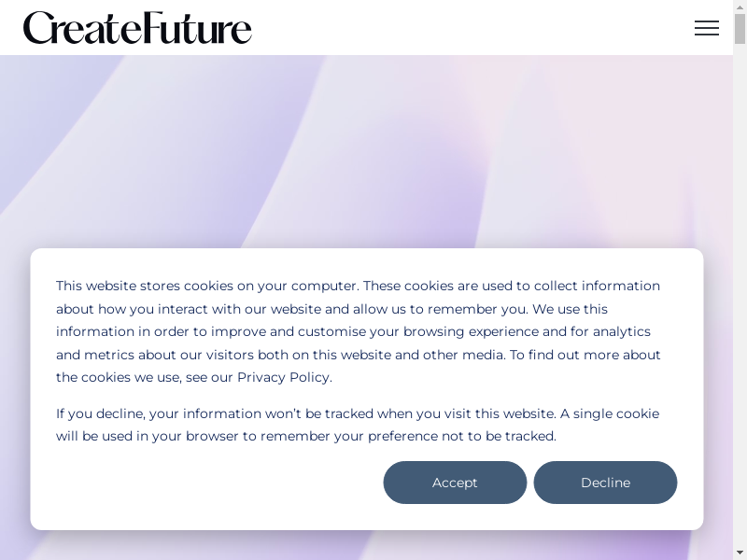
Task: Click the scrollbar up arrow
Action: pyautogui.click(x=740, y=7)
